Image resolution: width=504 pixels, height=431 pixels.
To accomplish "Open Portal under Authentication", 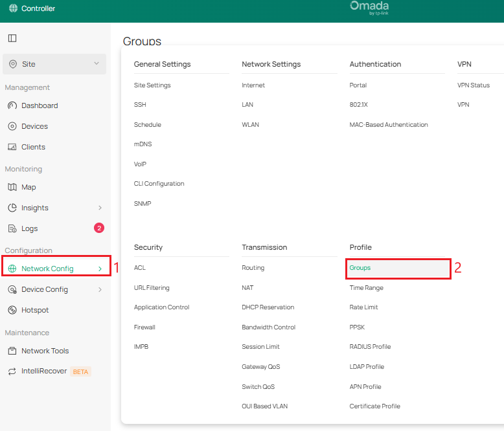I will click(x=358, y=85).
